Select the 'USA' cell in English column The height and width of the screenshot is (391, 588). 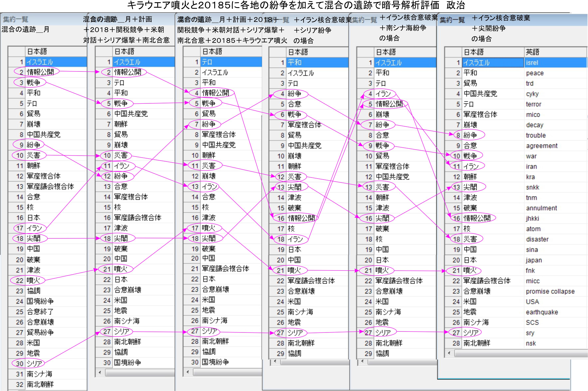532,302
